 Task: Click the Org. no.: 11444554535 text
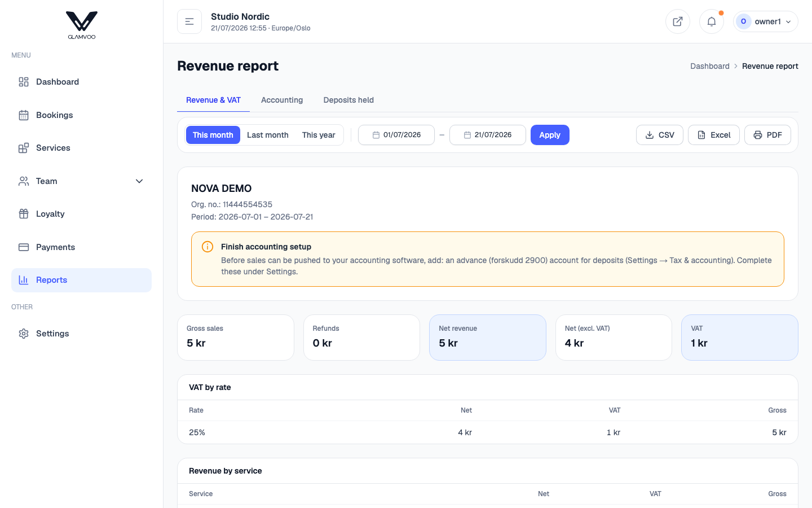click(232, 204)
